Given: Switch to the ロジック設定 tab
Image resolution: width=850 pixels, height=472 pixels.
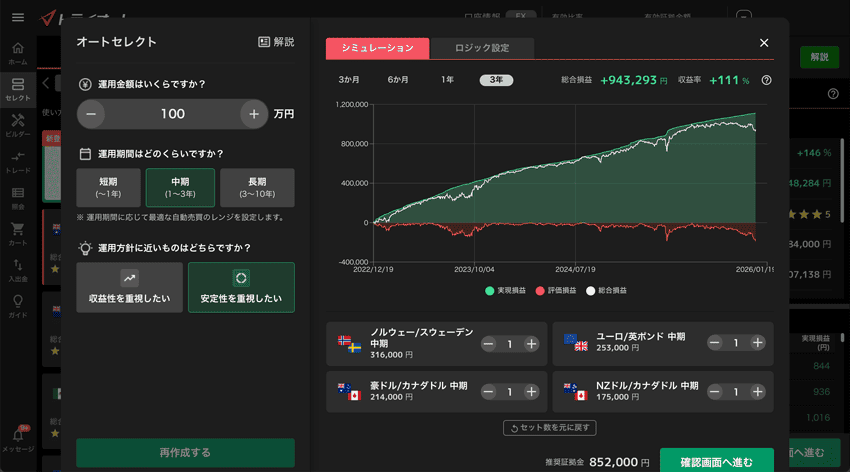Looking at the screenshot, I should [482, 48].
